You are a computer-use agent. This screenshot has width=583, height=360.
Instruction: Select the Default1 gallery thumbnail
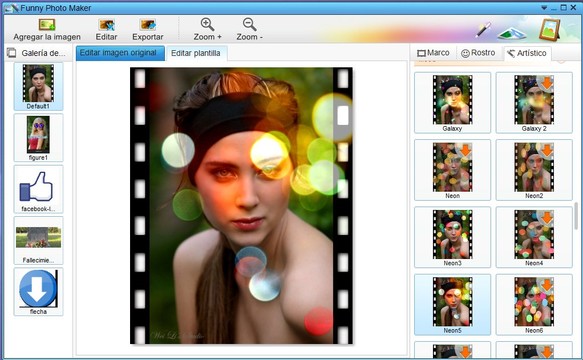[x=38, y=86]
